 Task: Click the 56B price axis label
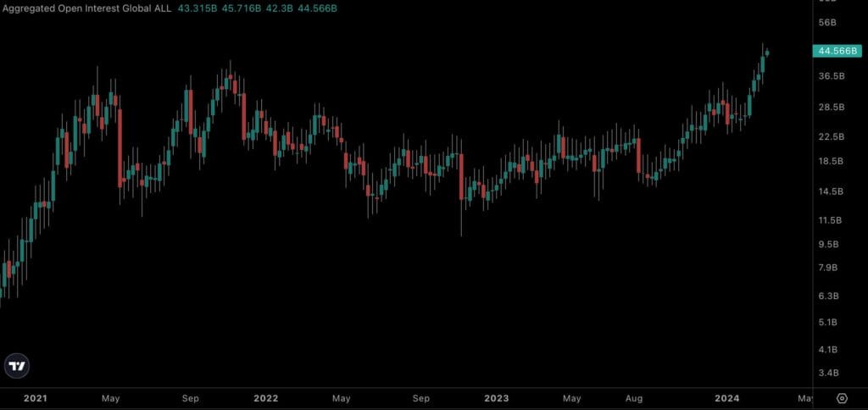point(827,22)
